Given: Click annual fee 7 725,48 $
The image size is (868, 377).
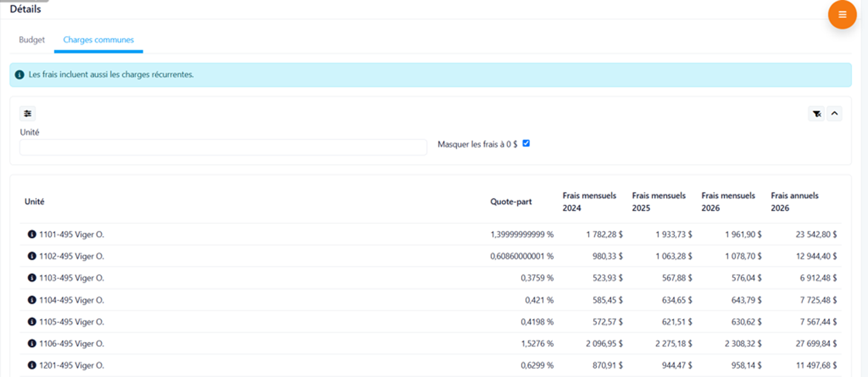Looking at the screenshot, I should 818,300.
